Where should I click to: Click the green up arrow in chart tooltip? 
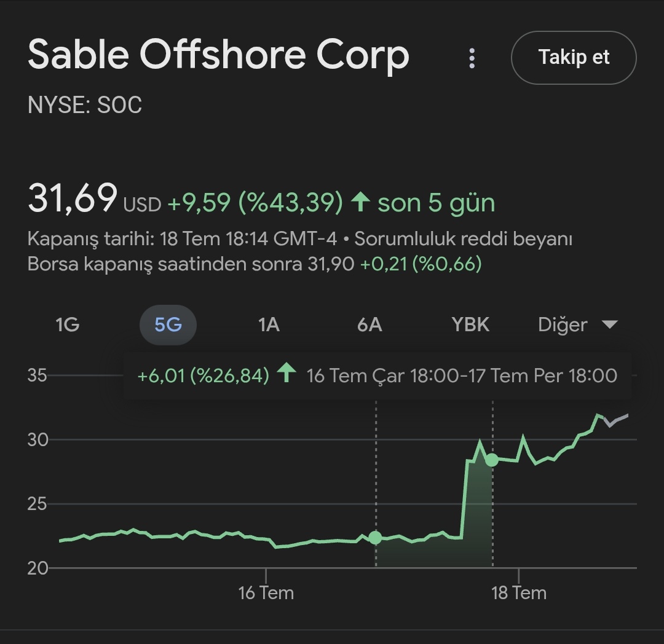[287, 374]
